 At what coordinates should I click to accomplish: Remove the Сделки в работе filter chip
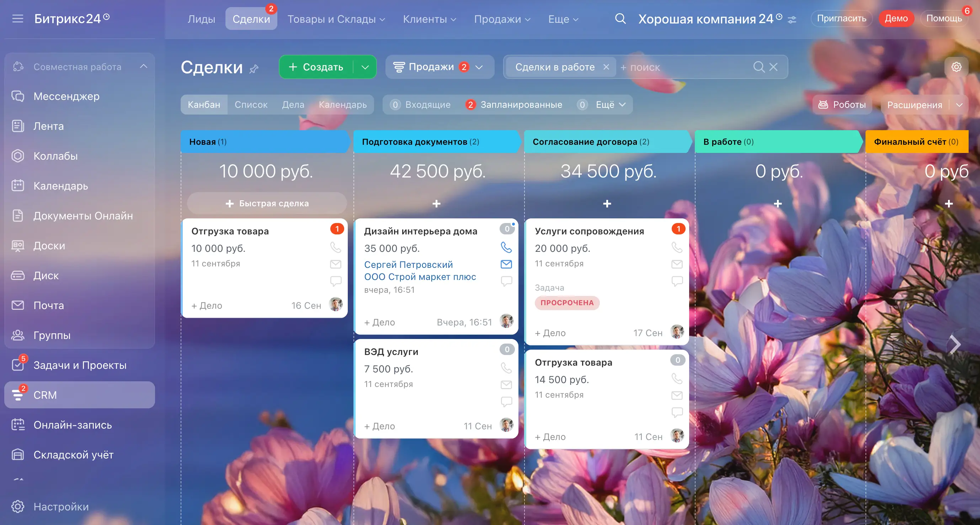606,67
